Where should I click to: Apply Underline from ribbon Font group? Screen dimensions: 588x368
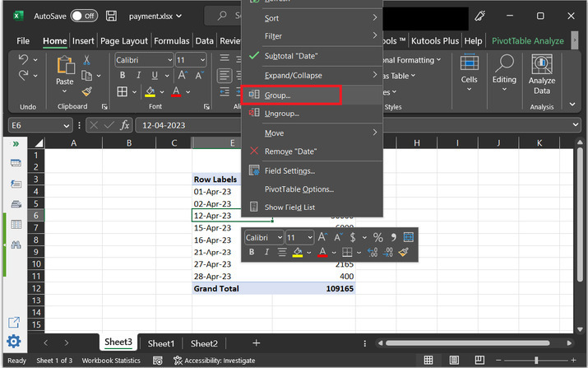pyautogui.click(x=155, y=76)
